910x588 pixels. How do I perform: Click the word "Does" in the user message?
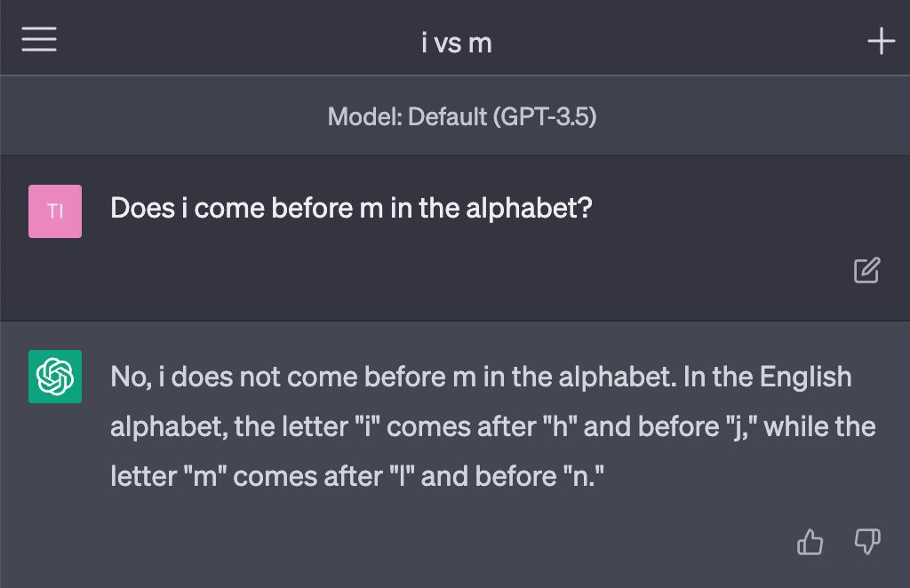point(142,209)
